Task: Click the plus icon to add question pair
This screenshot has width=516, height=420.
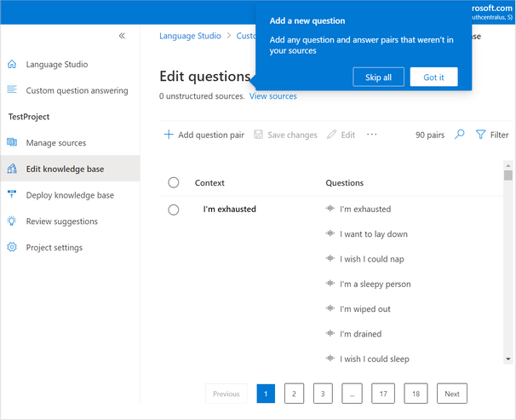Action: (x=169, y=135)
